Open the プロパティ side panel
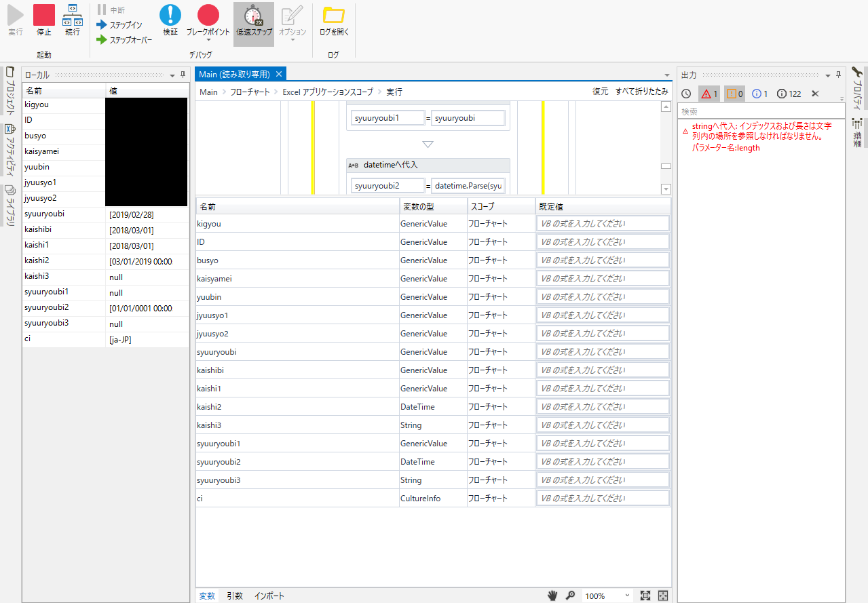The width and height of the screenshot is (868, 603). point(857,90)
